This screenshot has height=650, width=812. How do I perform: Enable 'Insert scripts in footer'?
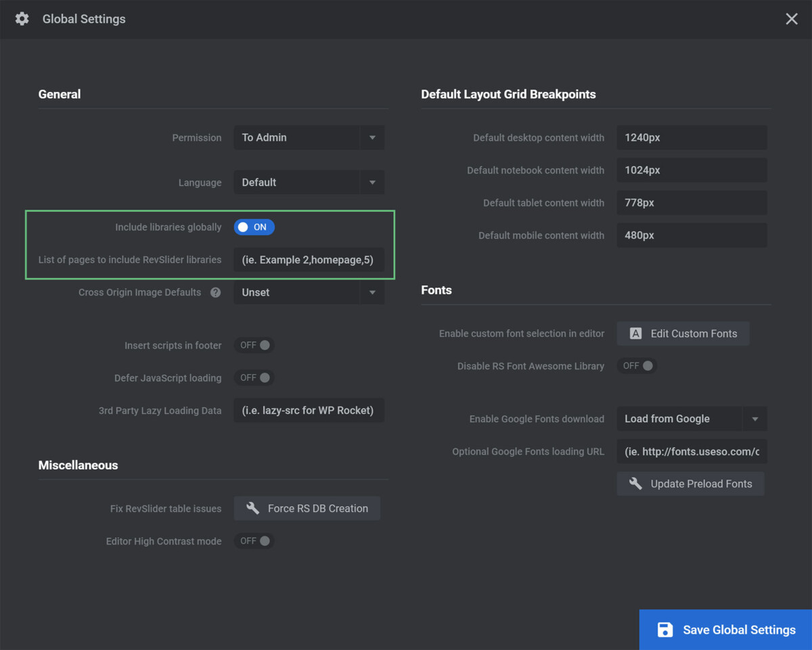point(254,345)
